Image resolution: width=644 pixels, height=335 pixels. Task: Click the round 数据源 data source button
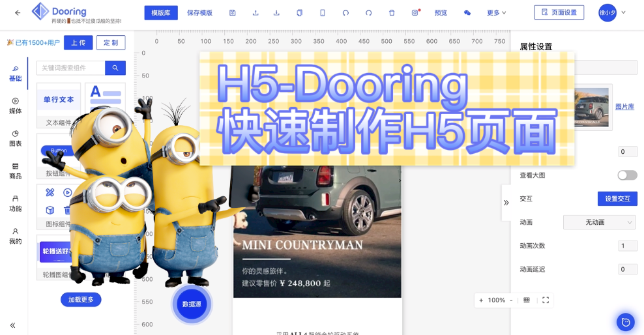[192, 304]
